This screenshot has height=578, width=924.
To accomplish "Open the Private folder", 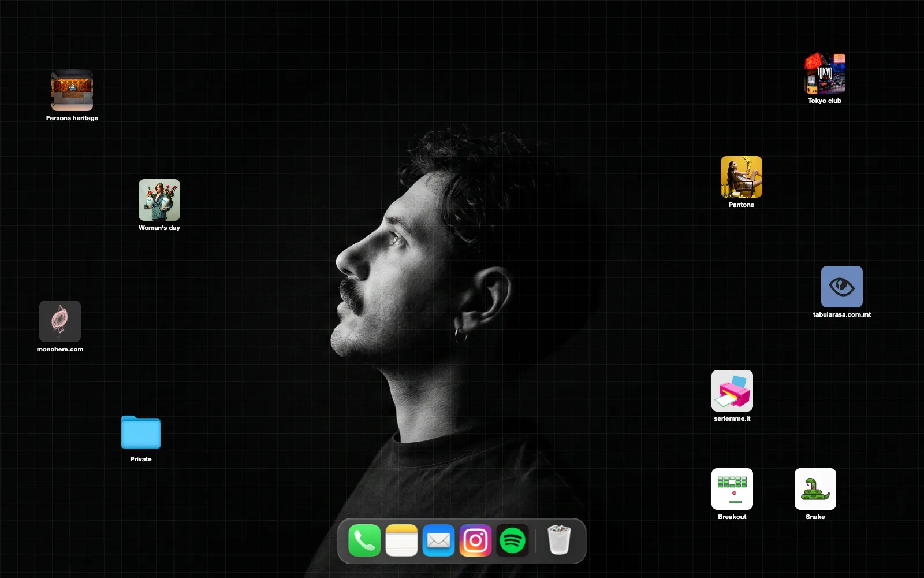I will click(141, 432).
